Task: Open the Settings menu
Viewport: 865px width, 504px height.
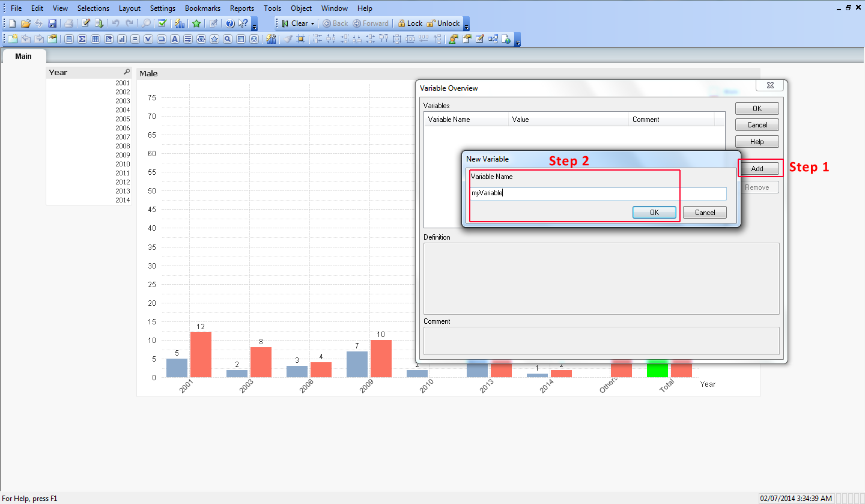Action: click(162, 8)
